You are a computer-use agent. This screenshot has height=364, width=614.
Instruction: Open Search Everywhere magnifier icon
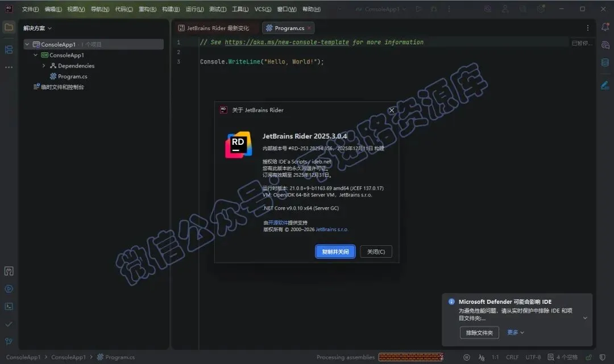[523, 9]
